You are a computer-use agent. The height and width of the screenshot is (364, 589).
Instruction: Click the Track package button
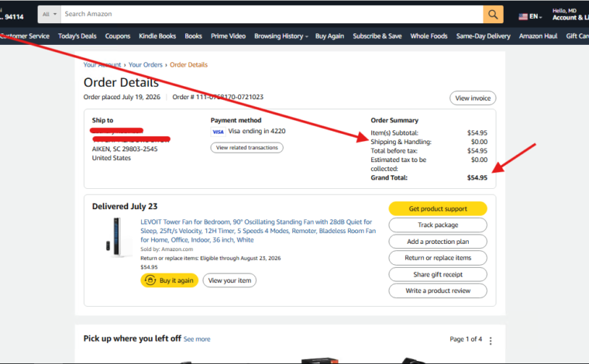438,225
